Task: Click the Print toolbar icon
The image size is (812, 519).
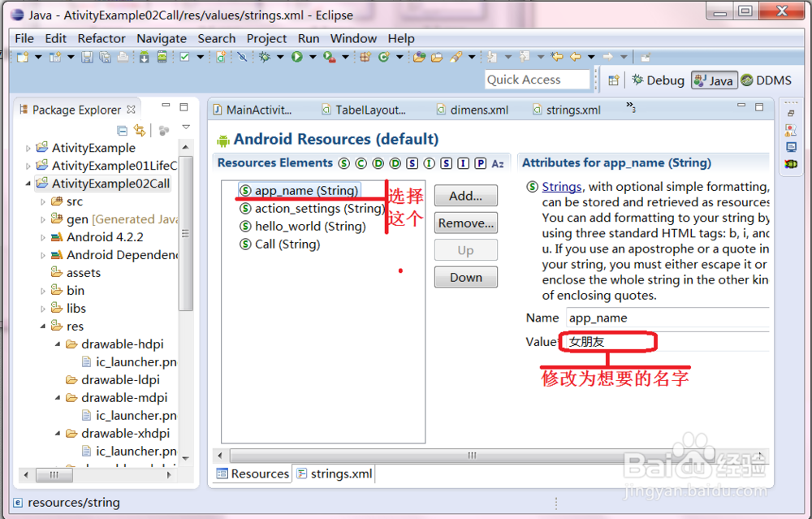Action: (123, 57)
